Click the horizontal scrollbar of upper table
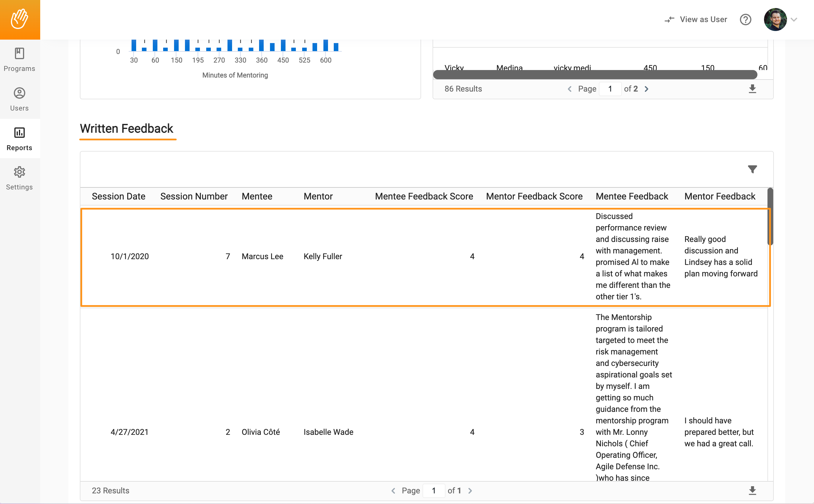This screenshot has width=814, height=504. tap(595, 75)
